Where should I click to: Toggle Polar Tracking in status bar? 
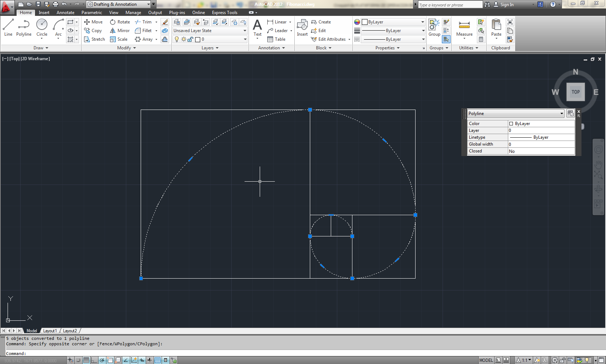(x=102, y=360)
